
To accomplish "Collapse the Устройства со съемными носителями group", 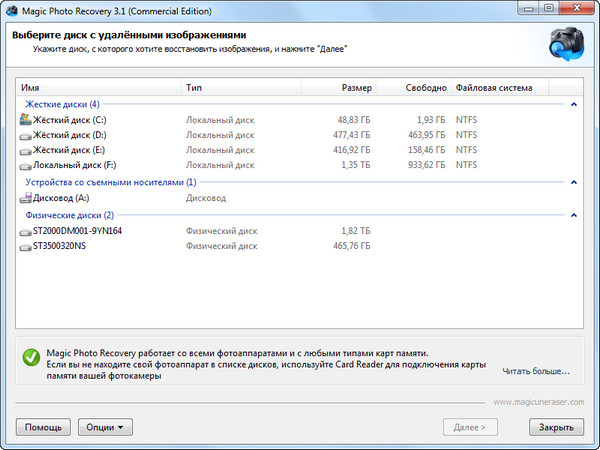I will [574, 183].
